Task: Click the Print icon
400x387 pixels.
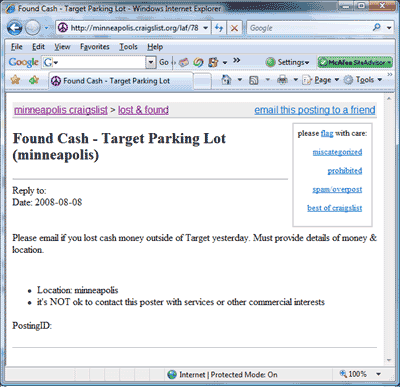Action: pyautogui.click(x=282, y=80)
